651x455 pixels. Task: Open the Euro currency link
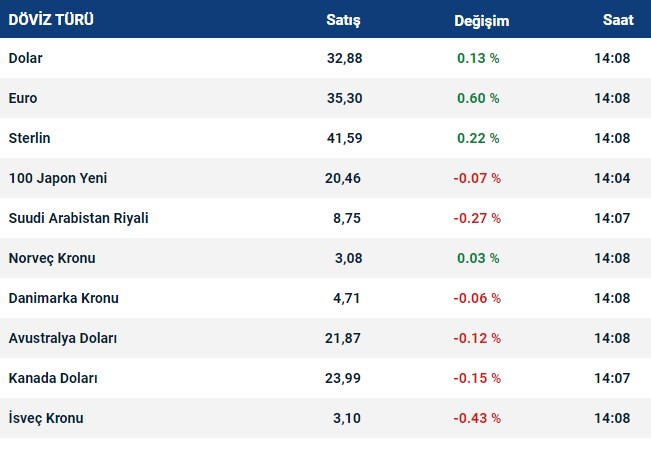pyautogui.click(x=23, y=98)
